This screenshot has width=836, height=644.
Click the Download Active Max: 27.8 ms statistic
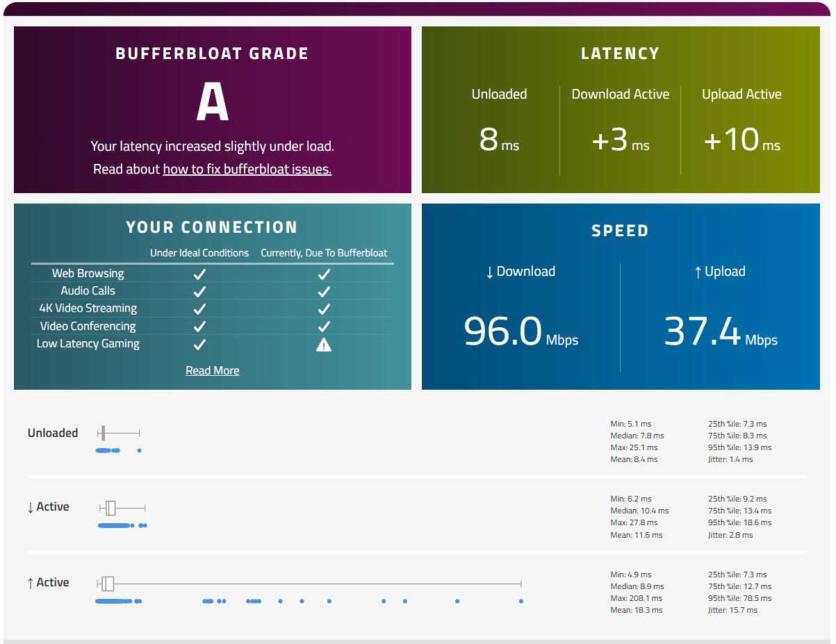(634, 522)
